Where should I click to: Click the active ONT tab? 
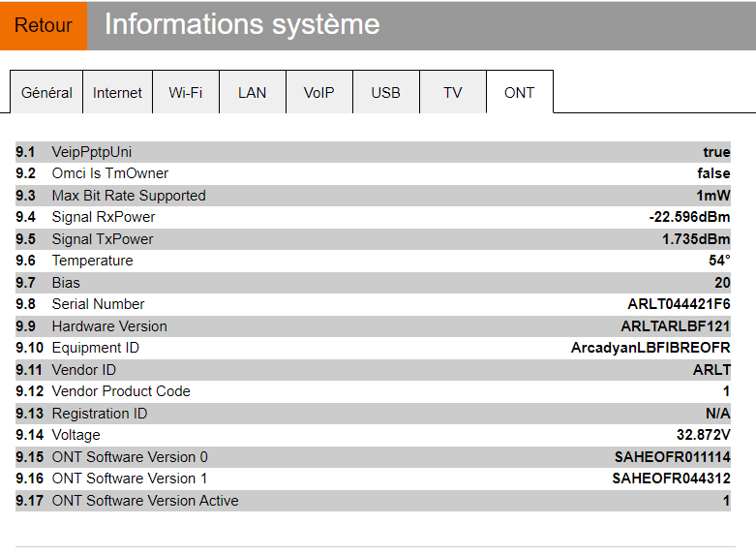519,93
